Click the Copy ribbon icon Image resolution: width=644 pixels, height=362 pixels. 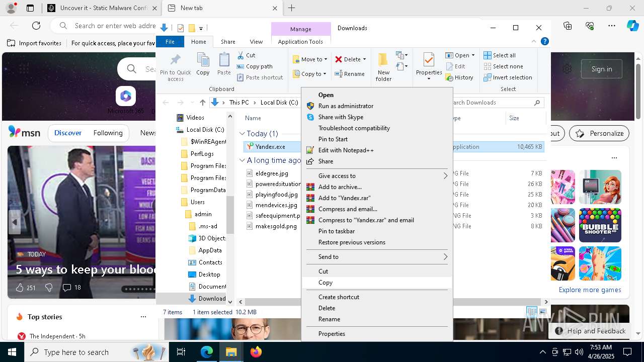pos(203,64)
